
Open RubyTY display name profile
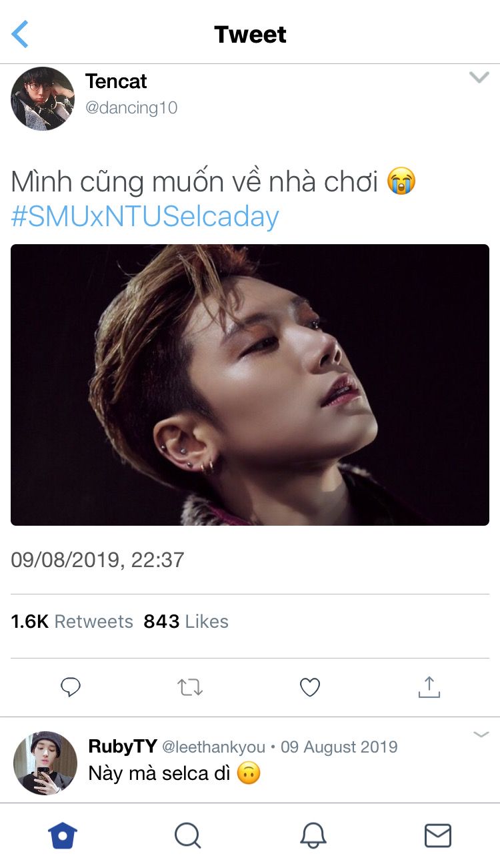click(122, 746)
